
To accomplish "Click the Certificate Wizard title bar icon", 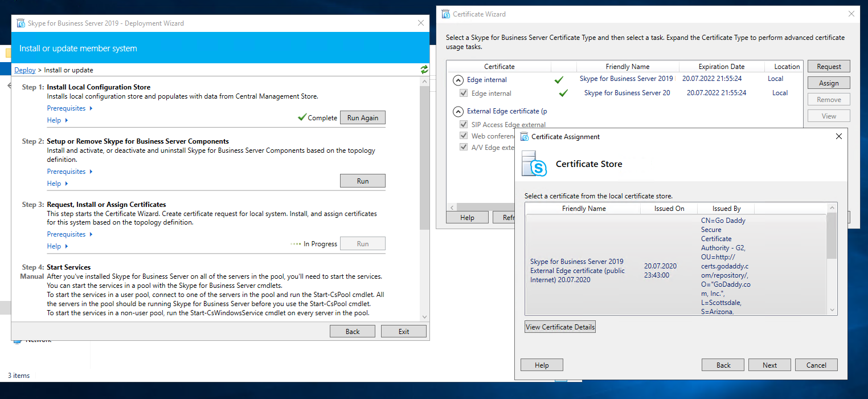I will pos(446,14).
